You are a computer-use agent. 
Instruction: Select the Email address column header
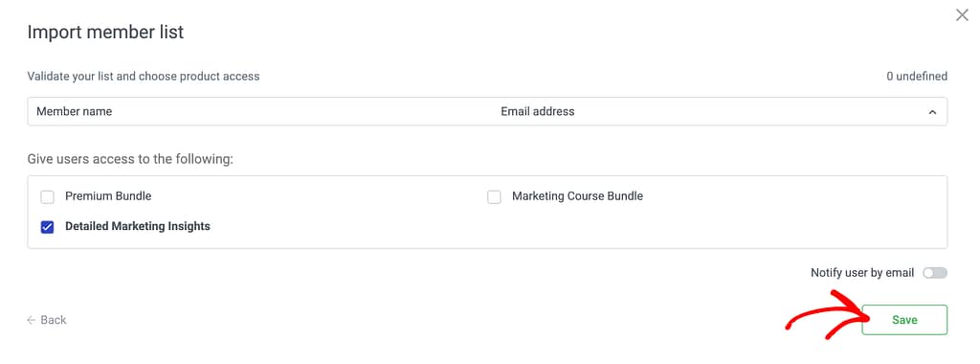pyautogui.click(x=538, y=111)
